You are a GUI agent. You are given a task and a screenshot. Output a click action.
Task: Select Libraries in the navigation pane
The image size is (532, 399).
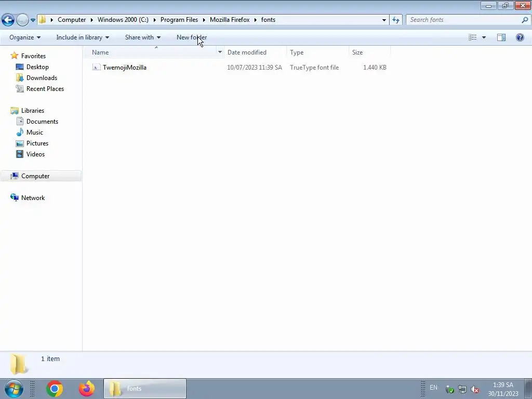coord(33,110)
